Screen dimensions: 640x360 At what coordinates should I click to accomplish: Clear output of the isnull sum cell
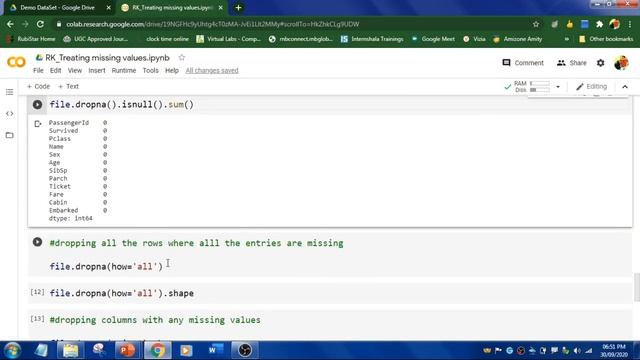coord(38,123)
